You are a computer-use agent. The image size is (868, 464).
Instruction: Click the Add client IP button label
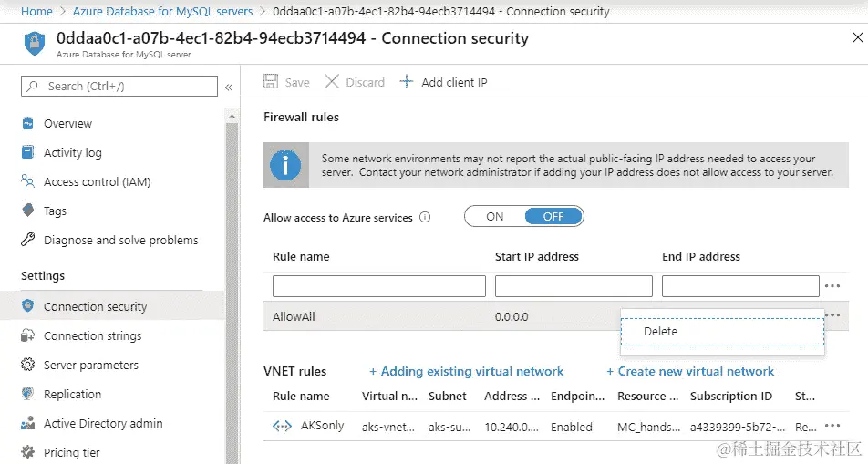tap(454, 83)
